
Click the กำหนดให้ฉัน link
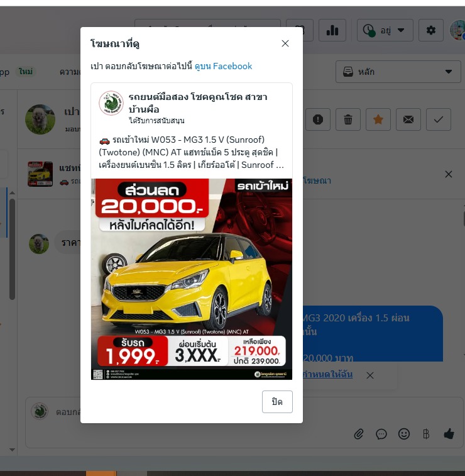click(x=328, y=374)
